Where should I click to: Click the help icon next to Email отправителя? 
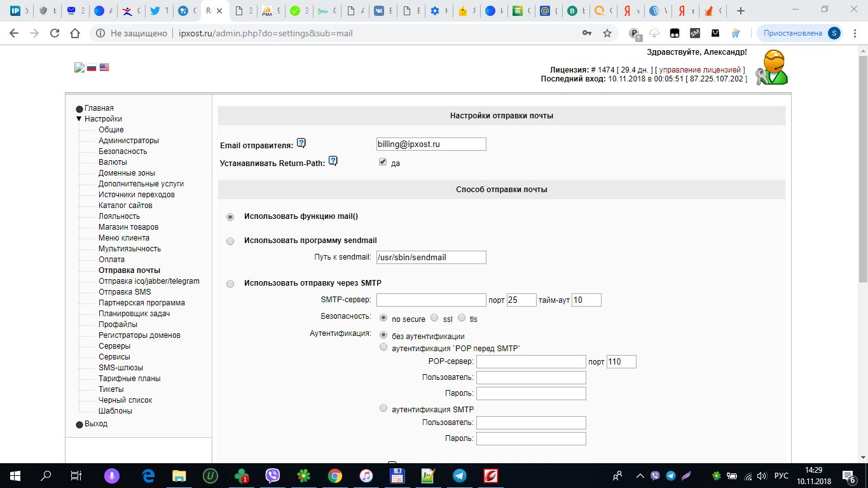pyautogui.click(x=301, y=143)
